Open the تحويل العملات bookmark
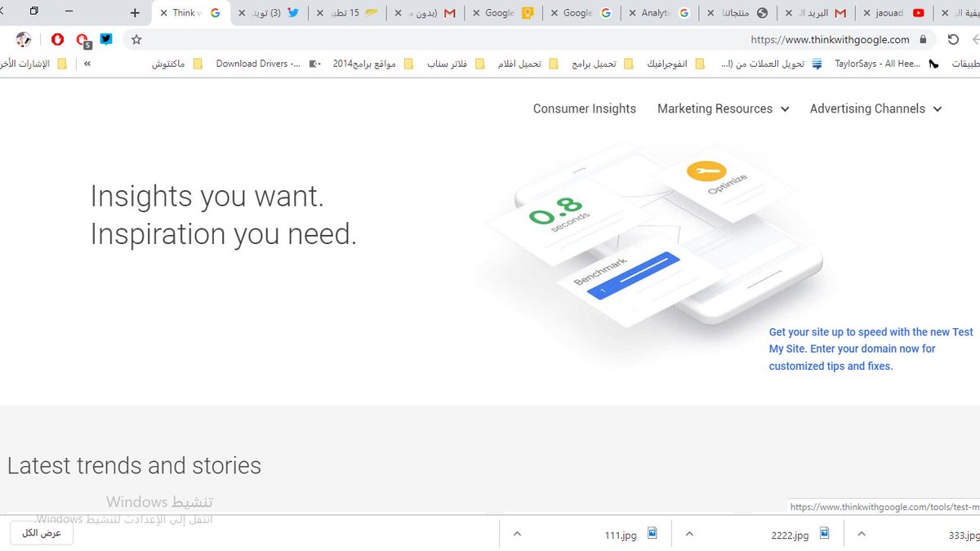The width and height of the screenshot is (980, 551). tap(773, 64)
